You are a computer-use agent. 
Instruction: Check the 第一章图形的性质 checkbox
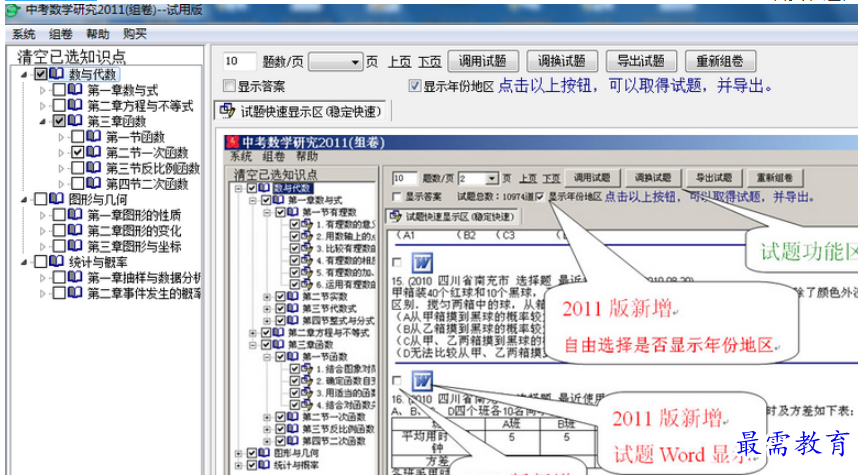tap(59, 215)
